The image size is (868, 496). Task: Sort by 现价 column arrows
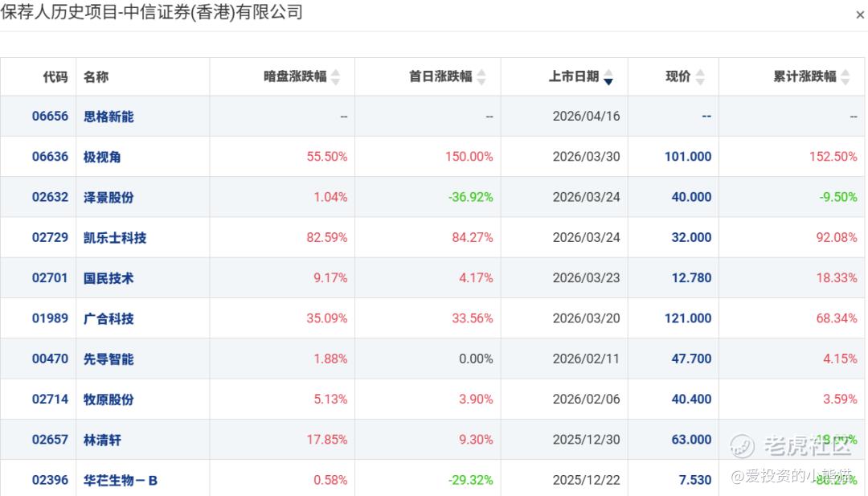(x=700, y=77)
